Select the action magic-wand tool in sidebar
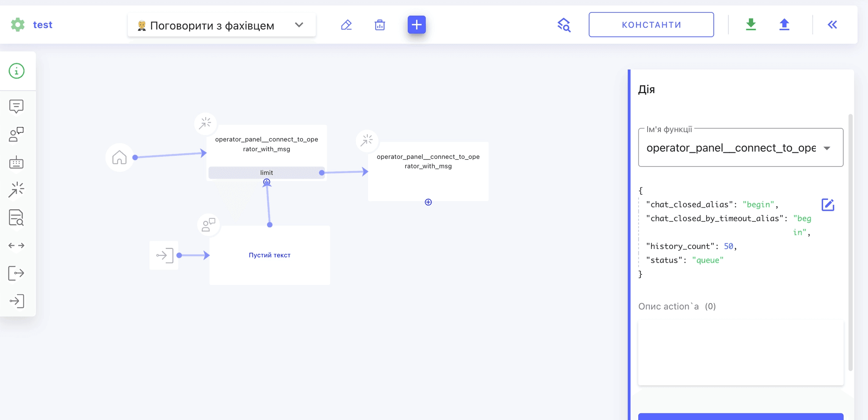Viewport: 868px width, 420px height. tap(17, 190)
